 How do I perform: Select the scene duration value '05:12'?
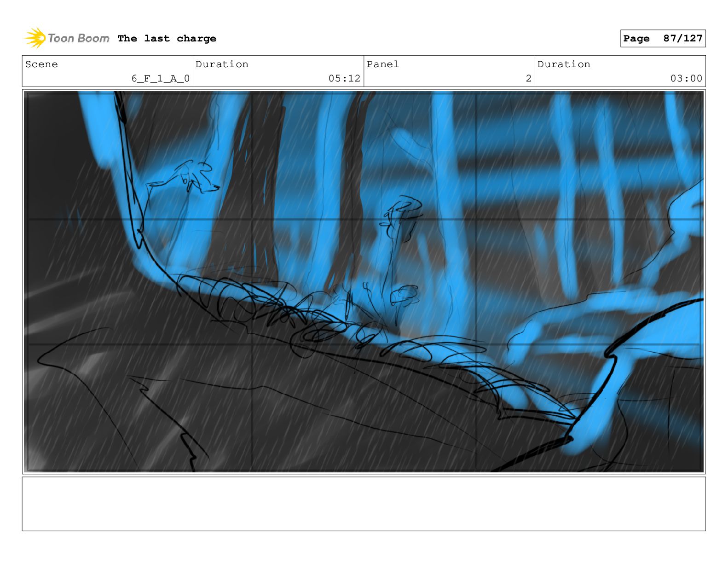pos(344,79)
